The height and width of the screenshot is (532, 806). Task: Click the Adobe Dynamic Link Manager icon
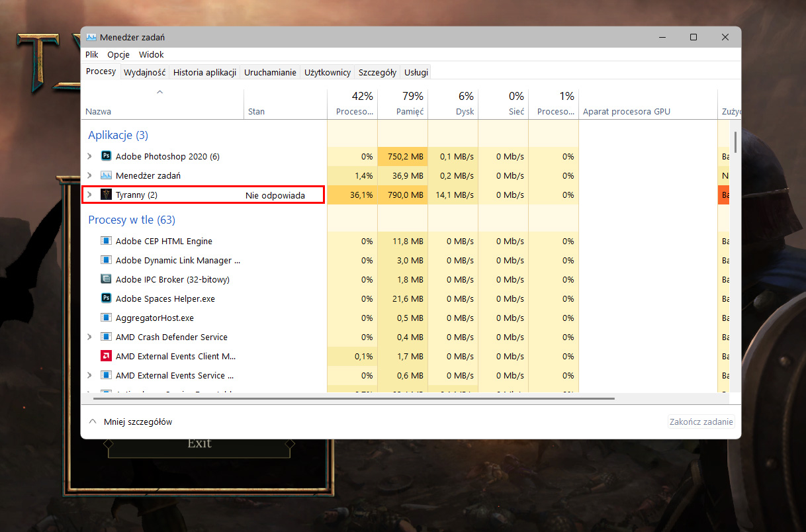[x=106, y=260]
